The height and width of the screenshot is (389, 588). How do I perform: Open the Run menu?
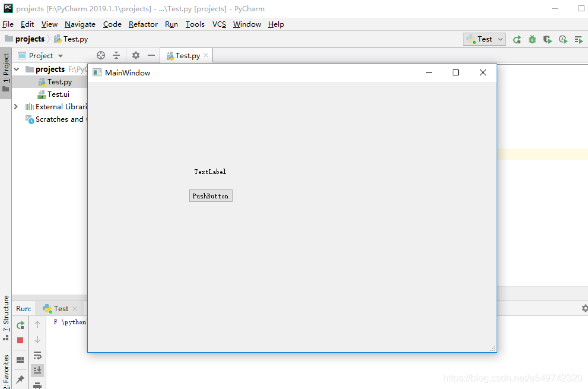[171, 24]
